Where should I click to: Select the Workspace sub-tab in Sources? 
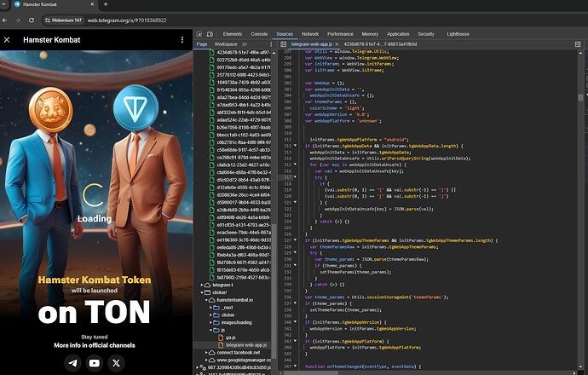point(225,44)
